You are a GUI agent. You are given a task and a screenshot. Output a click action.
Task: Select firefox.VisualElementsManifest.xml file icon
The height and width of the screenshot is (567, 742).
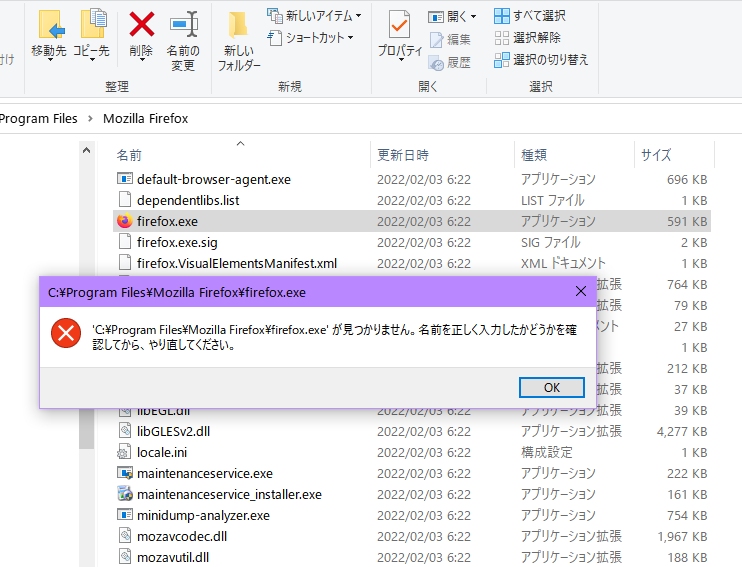(x=124, y=262)
